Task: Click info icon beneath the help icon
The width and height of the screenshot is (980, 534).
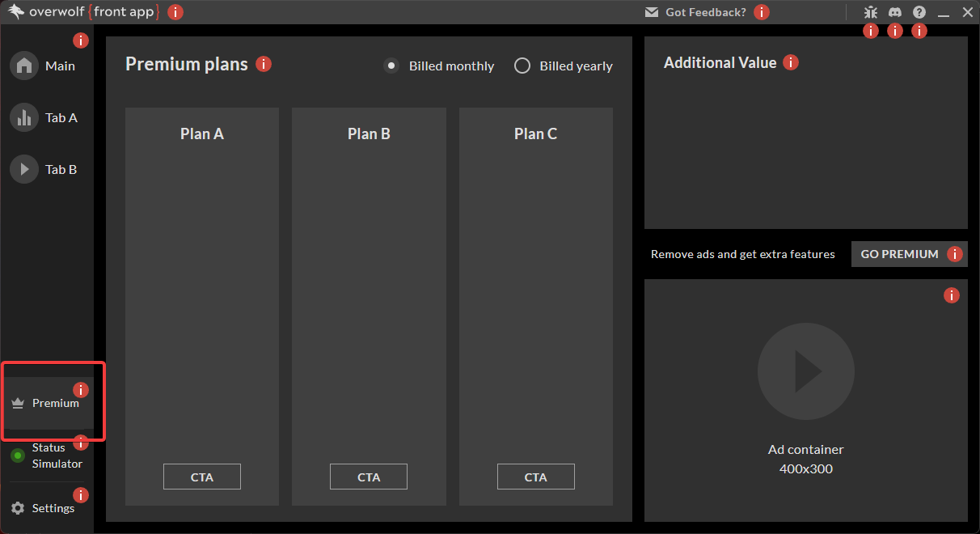Action: pos(919,31)
